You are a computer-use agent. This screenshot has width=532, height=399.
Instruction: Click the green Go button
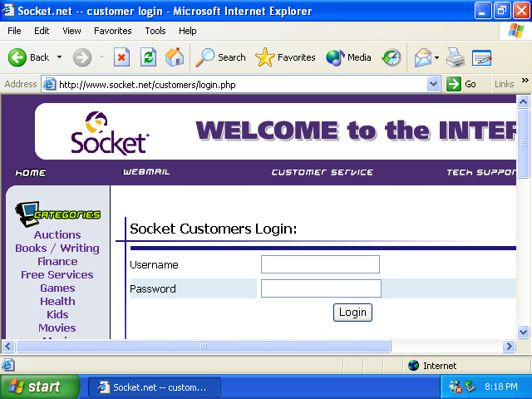462,84
